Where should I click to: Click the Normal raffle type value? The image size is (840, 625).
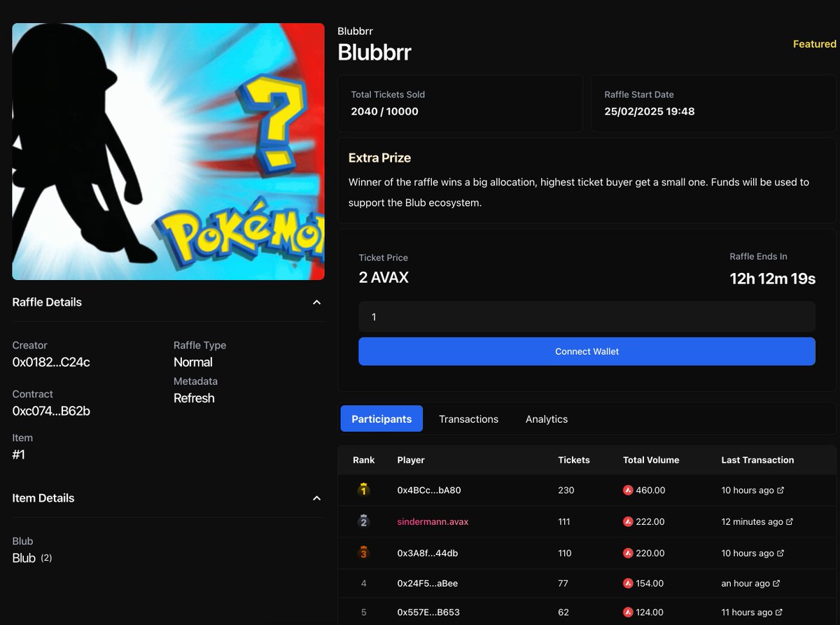[x=193, y=362]
